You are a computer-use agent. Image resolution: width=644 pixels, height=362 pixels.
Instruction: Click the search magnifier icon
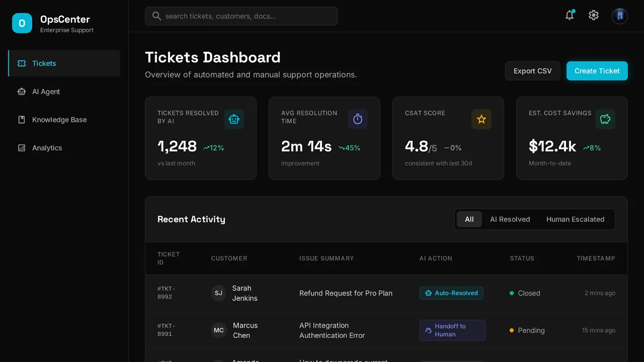[x=157, y=16]
